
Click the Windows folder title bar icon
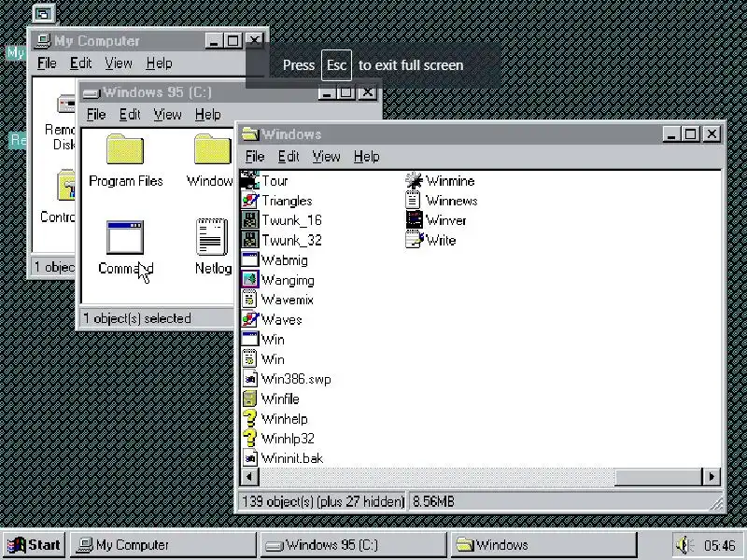249,133
